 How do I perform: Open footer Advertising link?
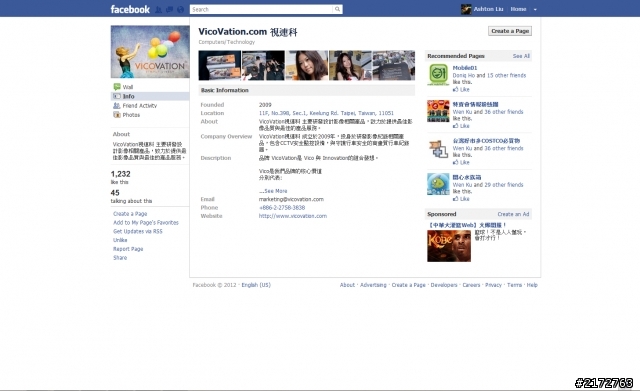tap(373, 285)
